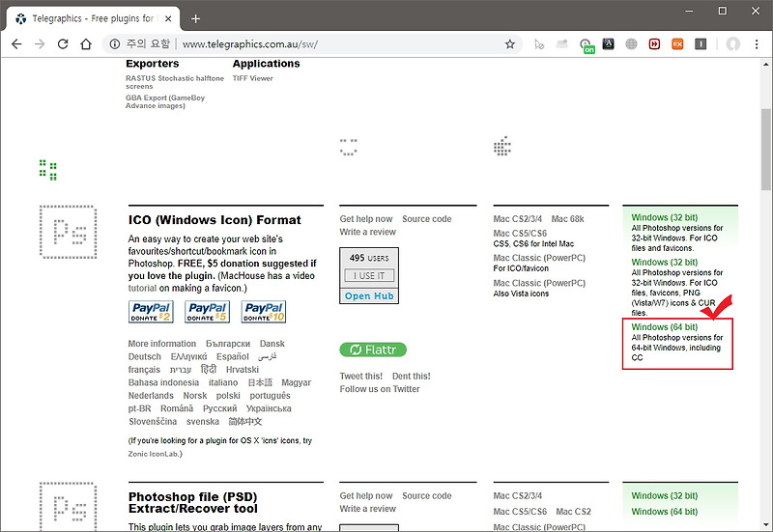Click the site info icon in address bar
Image resolution: width=773 pixels, height=532 pixels.
(114, 43)
